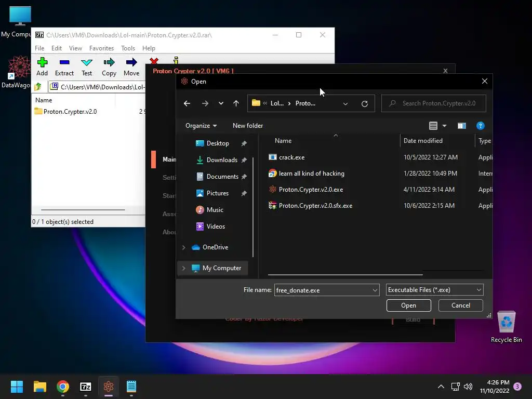
Task: Open the Recycle Bin desktop icon
Action: 506,327
